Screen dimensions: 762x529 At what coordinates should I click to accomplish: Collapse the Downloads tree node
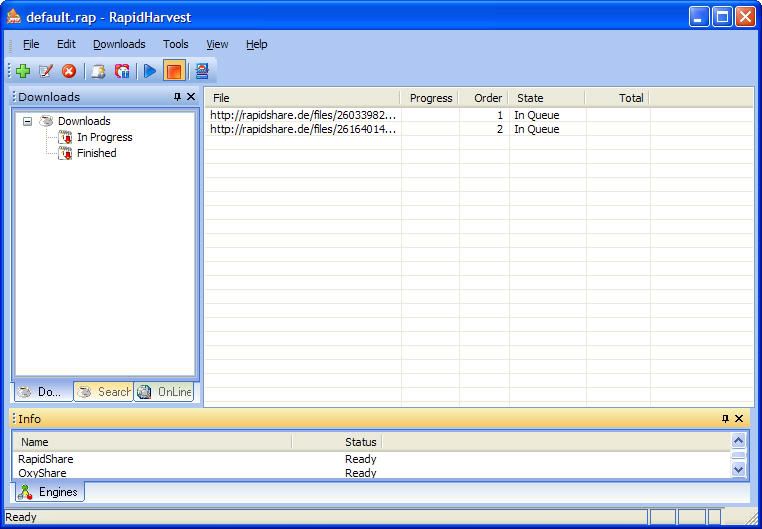click(x=28, y=121)
